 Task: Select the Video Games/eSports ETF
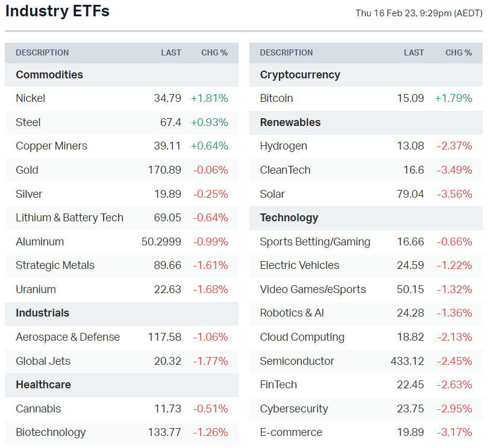tap(313, 289)
